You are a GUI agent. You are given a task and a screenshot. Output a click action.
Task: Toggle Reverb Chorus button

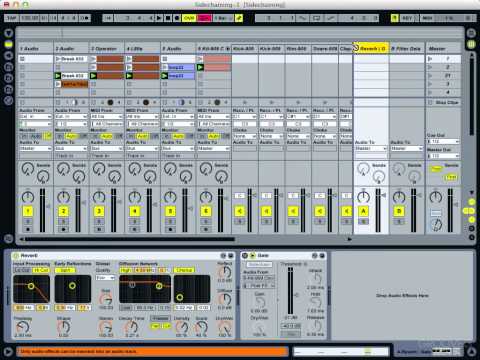184,270
